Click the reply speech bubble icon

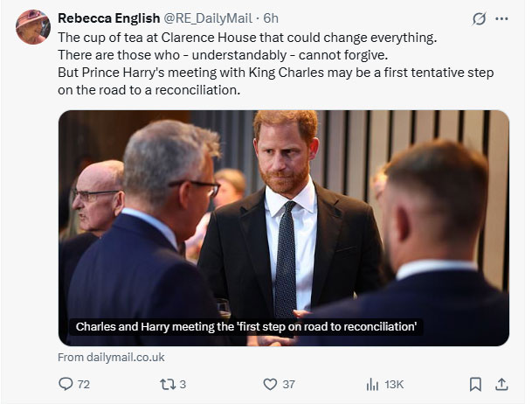coord(65,384)
